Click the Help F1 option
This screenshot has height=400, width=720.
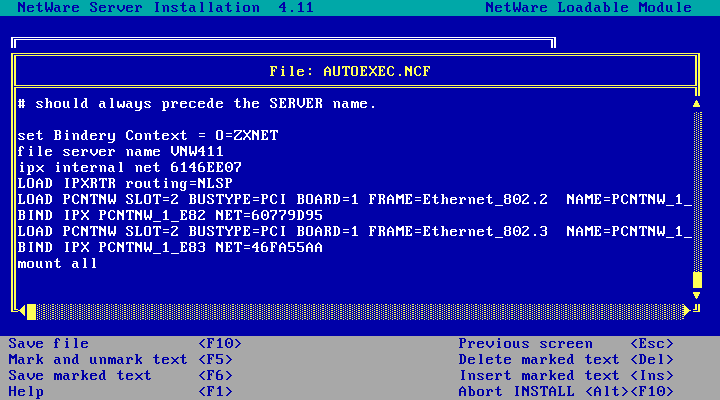120,392
